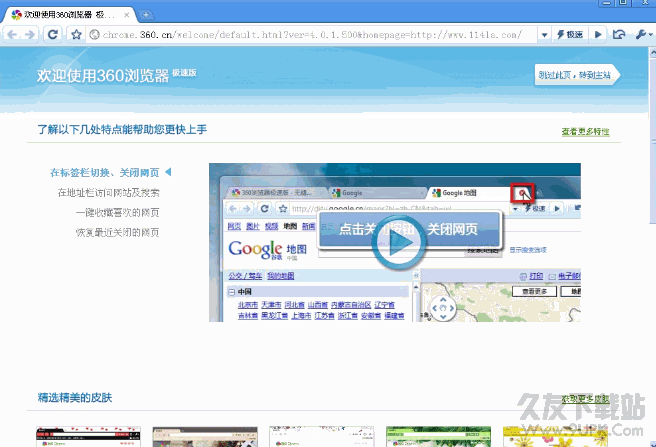Viewport: 656px width, 447px height.
Task: Open the address bar history dropdown arrow
Action: [544, 35]
